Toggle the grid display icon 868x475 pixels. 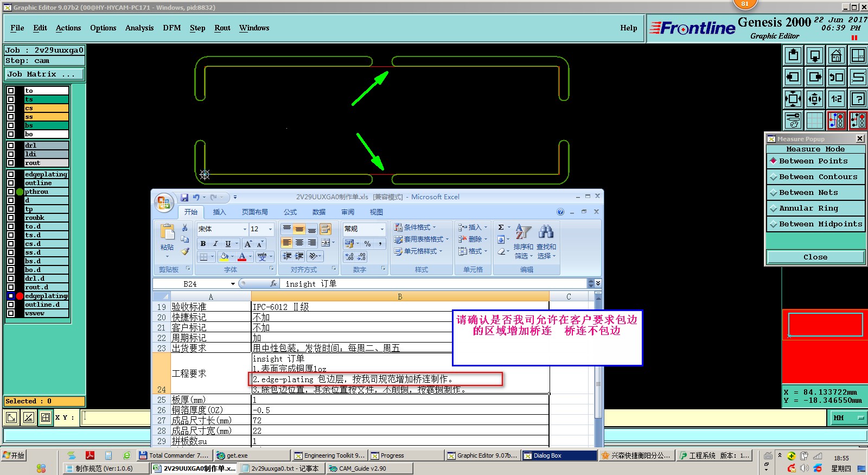tap(814, 120)
